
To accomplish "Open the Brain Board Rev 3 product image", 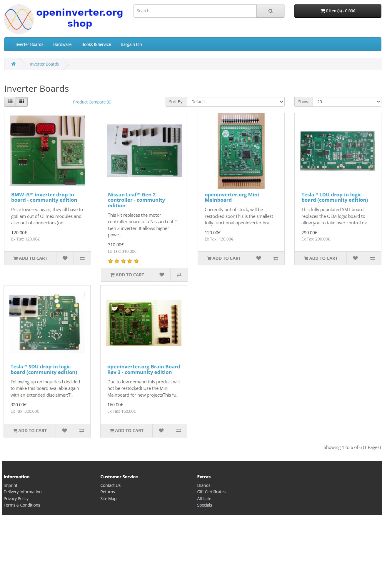I will click(x=144, y=323).
